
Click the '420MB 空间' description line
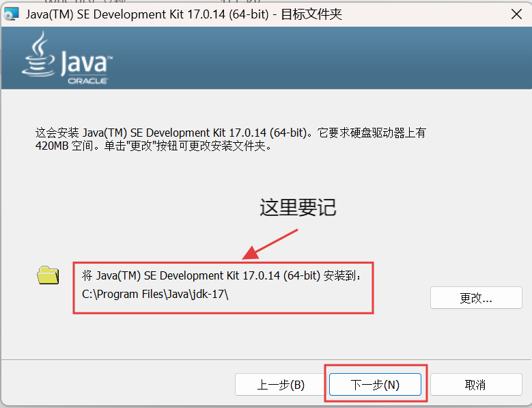point(154,146)
